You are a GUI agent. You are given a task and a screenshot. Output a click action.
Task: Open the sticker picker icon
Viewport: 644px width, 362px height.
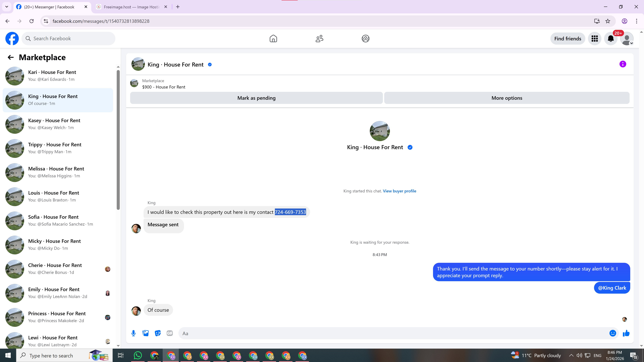point(157,333)
